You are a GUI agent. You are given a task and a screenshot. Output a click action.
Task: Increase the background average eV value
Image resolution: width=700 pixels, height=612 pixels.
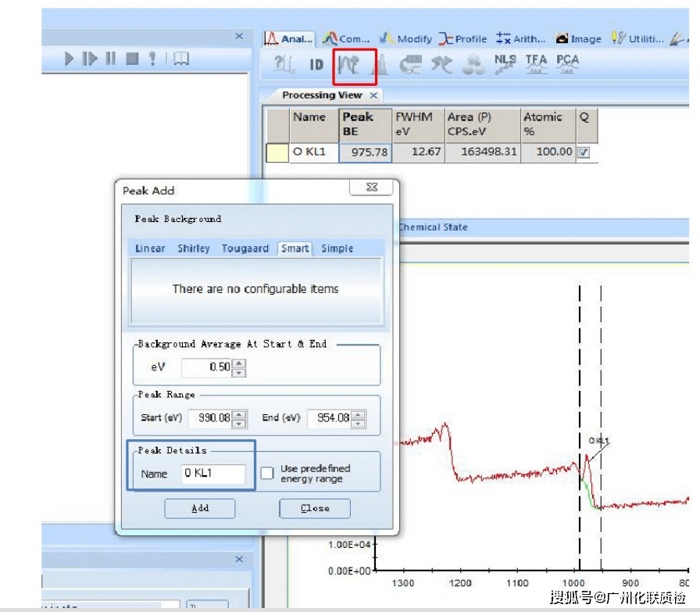239,363
